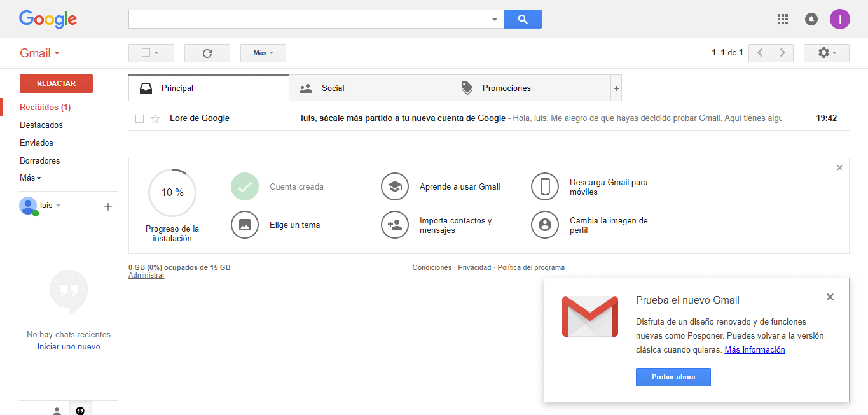This screenshot has width=868, height=415.
Task: Click inside the Google search input field
Action: (x=308, y=19)
